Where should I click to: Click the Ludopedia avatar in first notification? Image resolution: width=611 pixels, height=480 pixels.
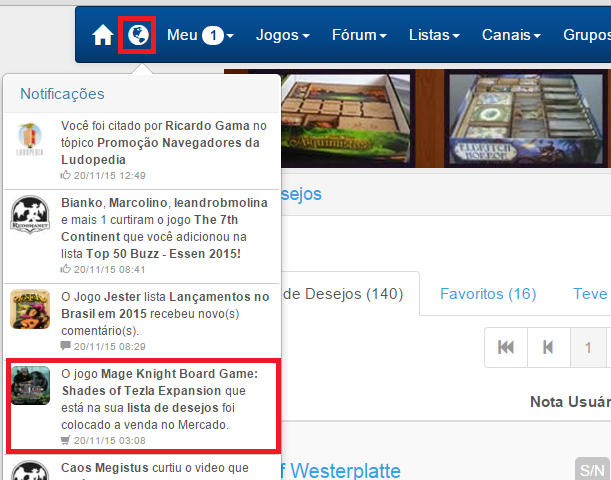(31, 141)
